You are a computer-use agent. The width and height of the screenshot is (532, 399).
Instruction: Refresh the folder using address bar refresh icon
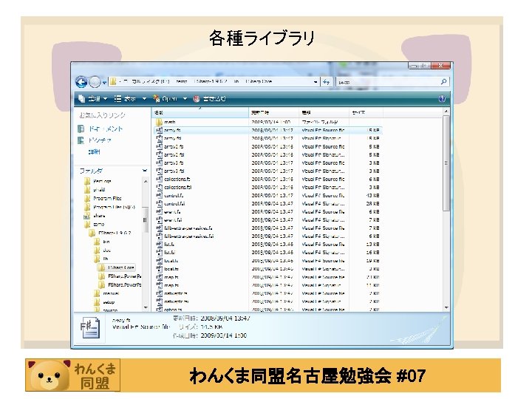[x=327, y=82]
